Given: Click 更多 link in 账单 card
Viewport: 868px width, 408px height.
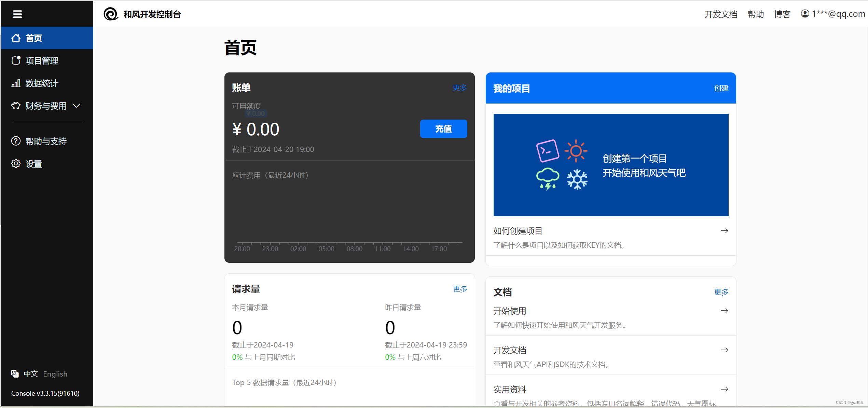Looking at the screenshot, I should pyautogui.click(x=459, y=88).
